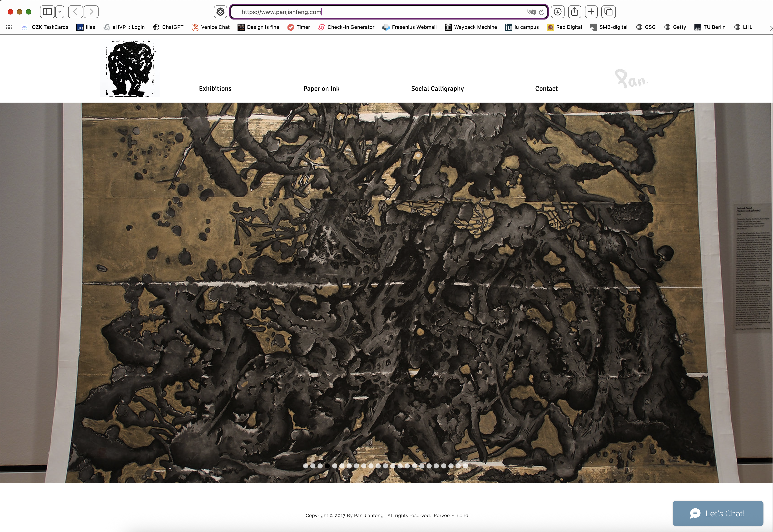Open the privacy shield report icon
Image resolution: width=773 pixels, height=532 pixels.
point(220,12)
